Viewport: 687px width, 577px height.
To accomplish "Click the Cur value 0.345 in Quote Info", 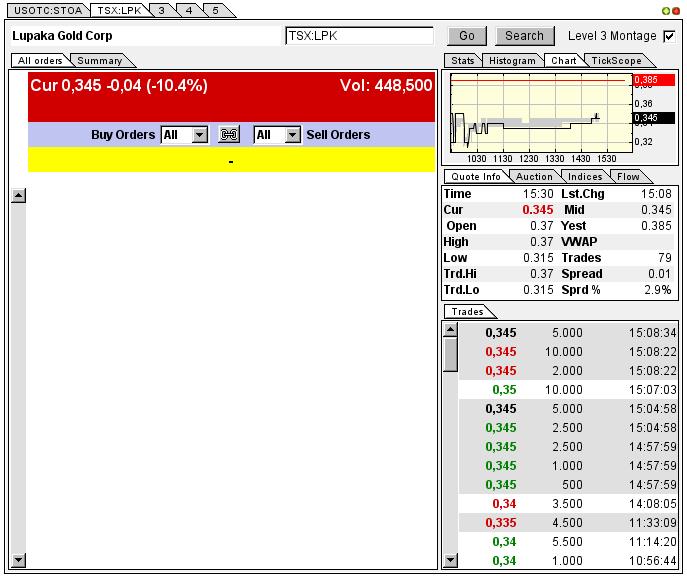I will [538, 210].
